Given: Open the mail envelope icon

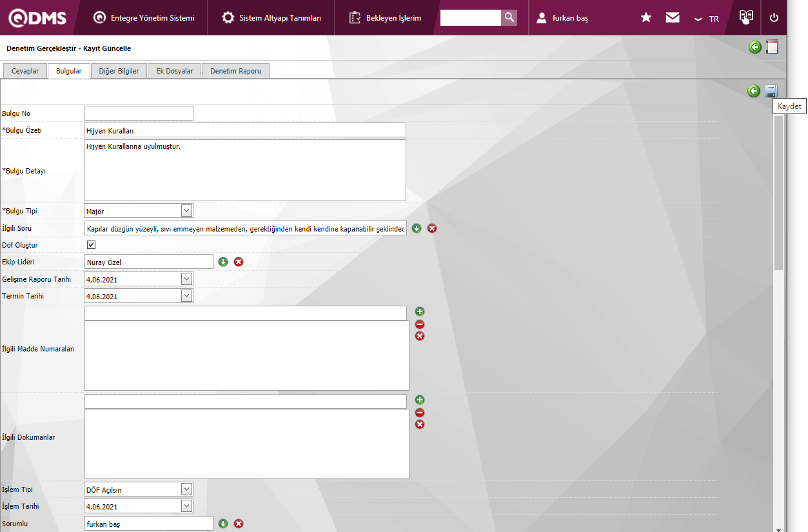Looking at the screenshot, I should coord(673,18).
